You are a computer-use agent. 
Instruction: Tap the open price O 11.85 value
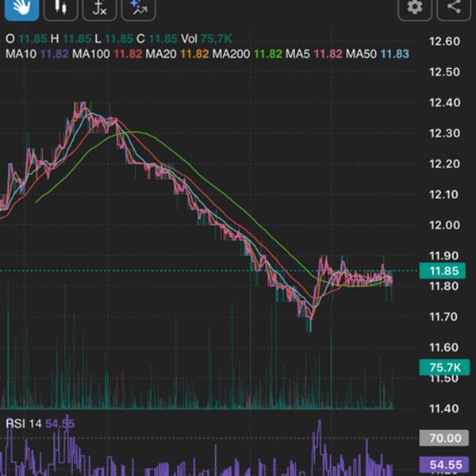26,39
